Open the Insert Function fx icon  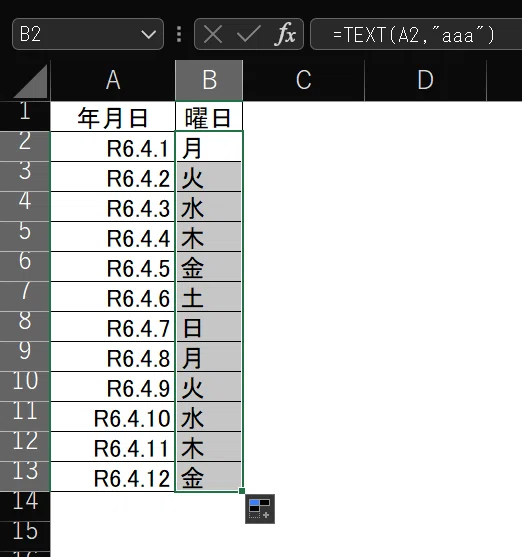coord(285,34)
